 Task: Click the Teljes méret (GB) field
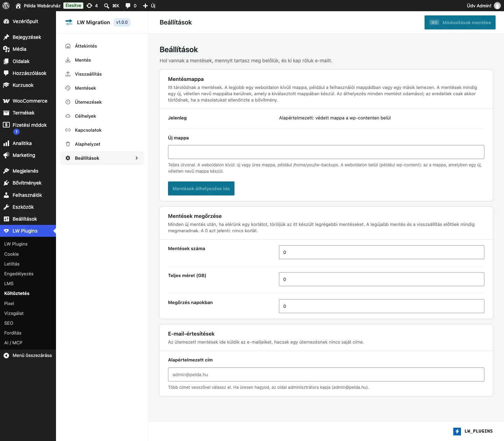point(381,279)
